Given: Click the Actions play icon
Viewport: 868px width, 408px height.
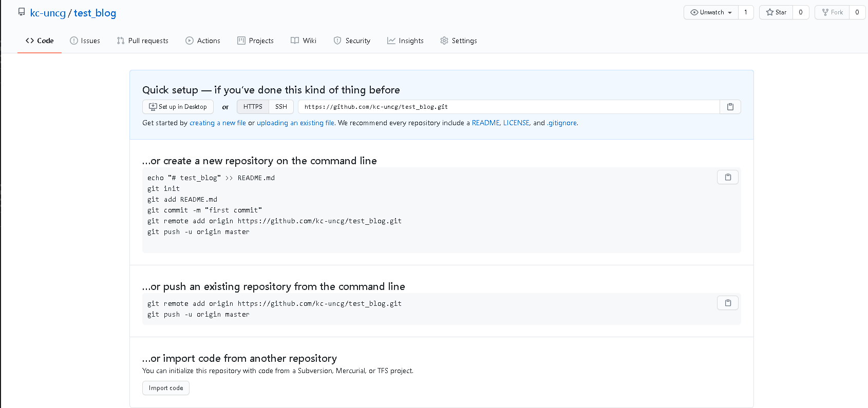Looking at the screenshot, I should 190,41.
